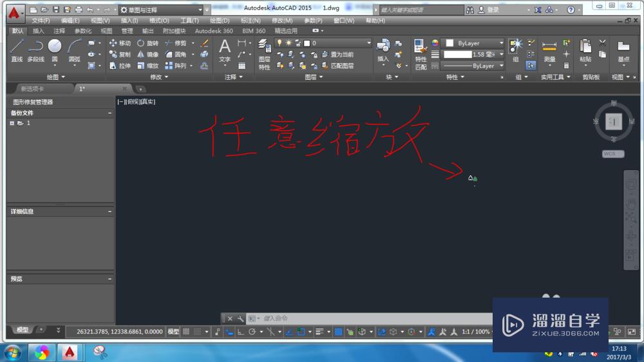Expand the 图层 (Layers) panel
644x362 pixels.
(x=314, y=77)
